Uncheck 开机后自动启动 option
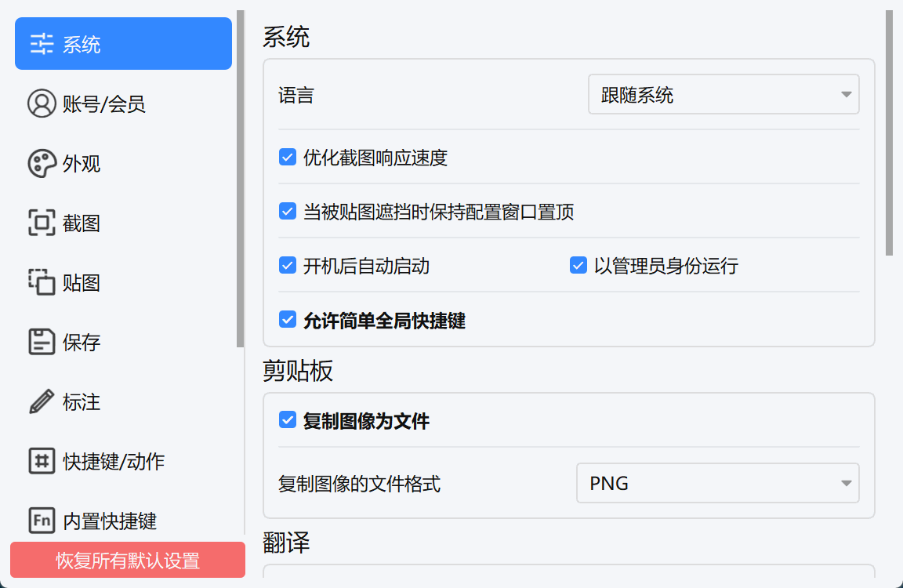 tap(288, 266)
